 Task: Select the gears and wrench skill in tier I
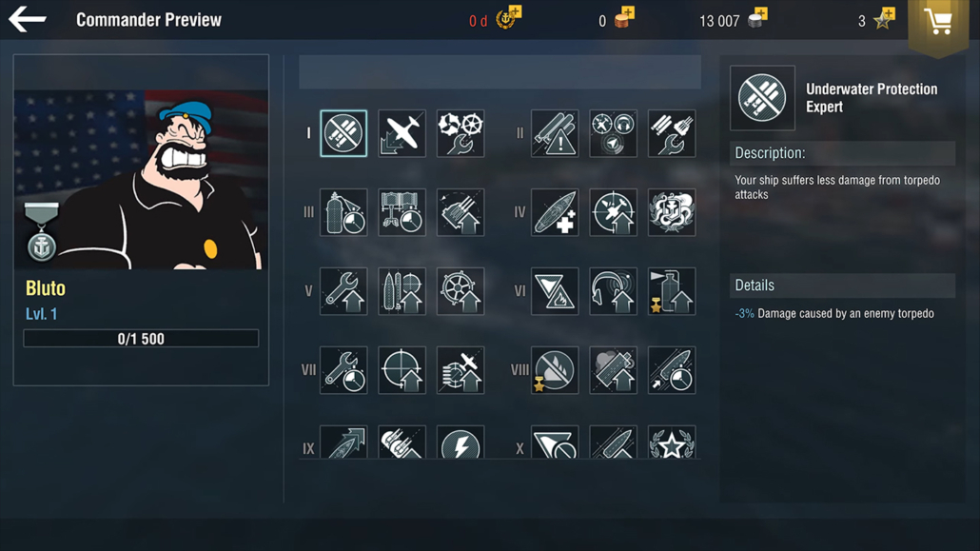[x=461, y=133]
